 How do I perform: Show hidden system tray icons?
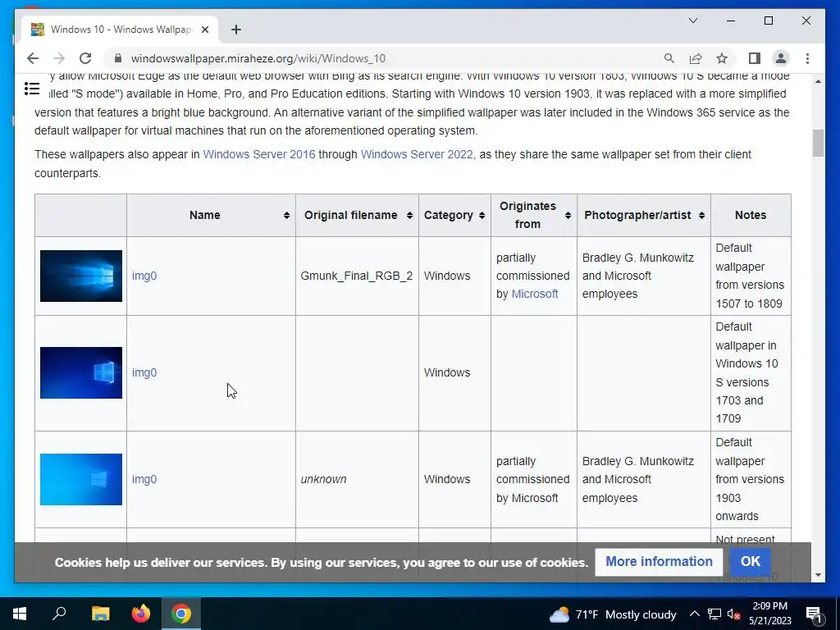pos(694,614)
